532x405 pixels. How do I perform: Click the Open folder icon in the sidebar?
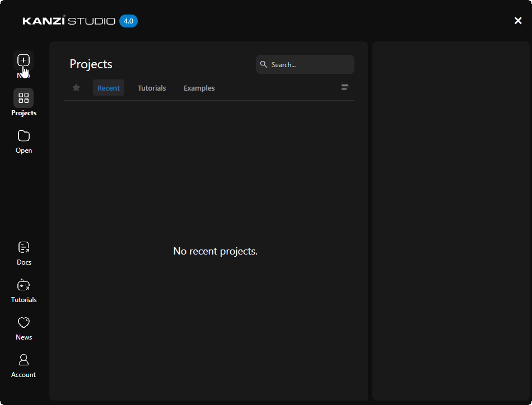pos(24,135)
